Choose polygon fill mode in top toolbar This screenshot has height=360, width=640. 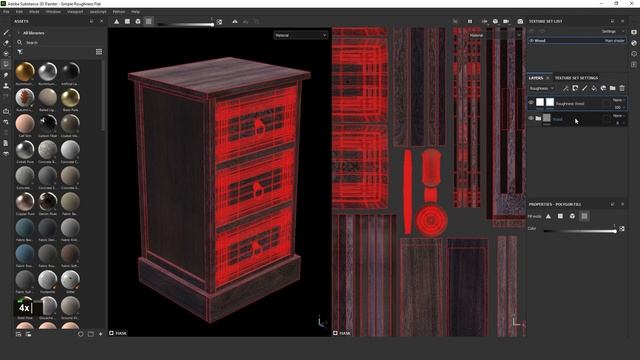[x=127, y=21]
